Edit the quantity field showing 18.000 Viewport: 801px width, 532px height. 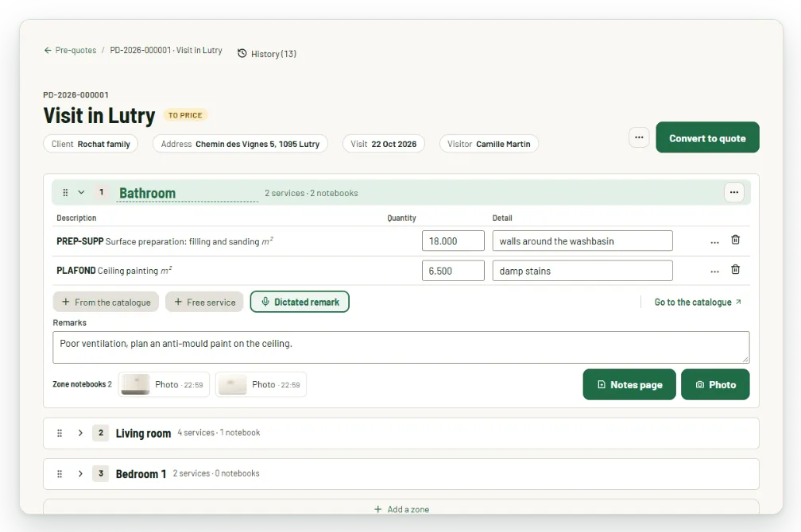click(x=453, y=241)
